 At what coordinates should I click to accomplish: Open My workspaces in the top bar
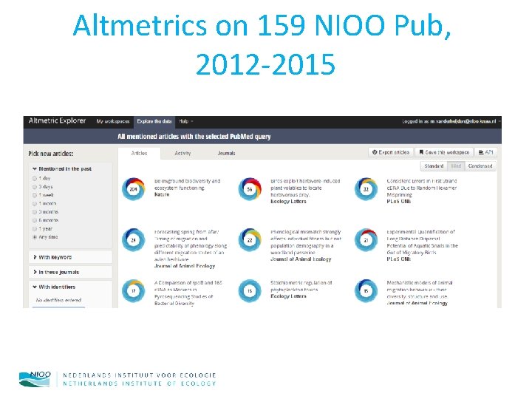pos(112,121)
